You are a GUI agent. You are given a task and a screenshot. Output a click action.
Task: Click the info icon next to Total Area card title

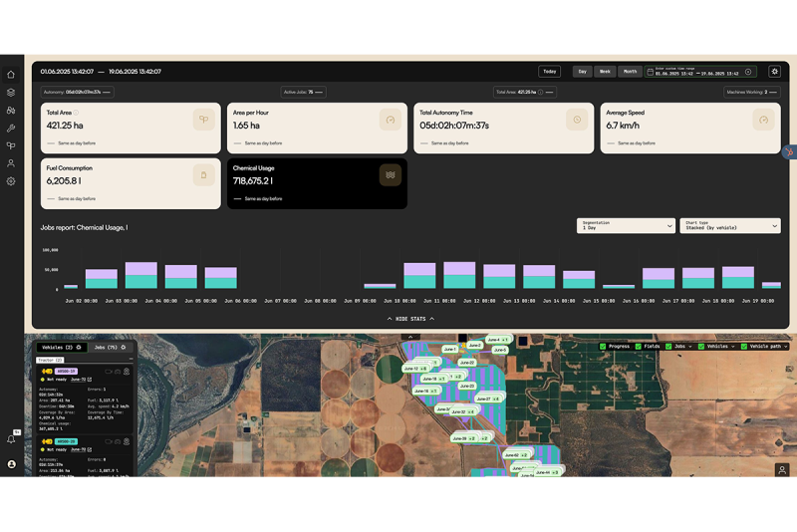[76, 113]
